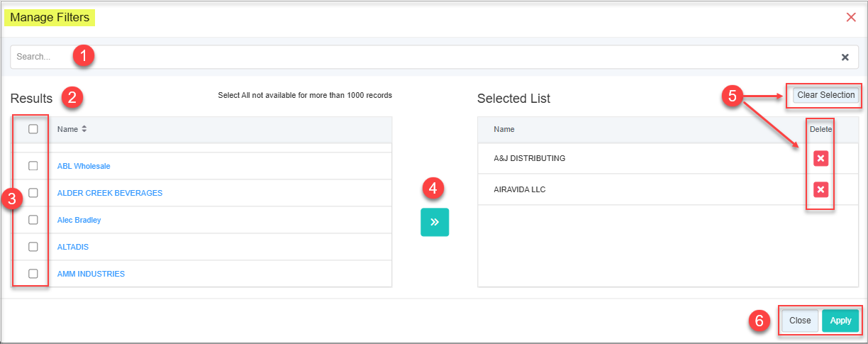Viewport: 868px width, 344px height.
Task: Click the Apply button
Action: click(840, 321)
